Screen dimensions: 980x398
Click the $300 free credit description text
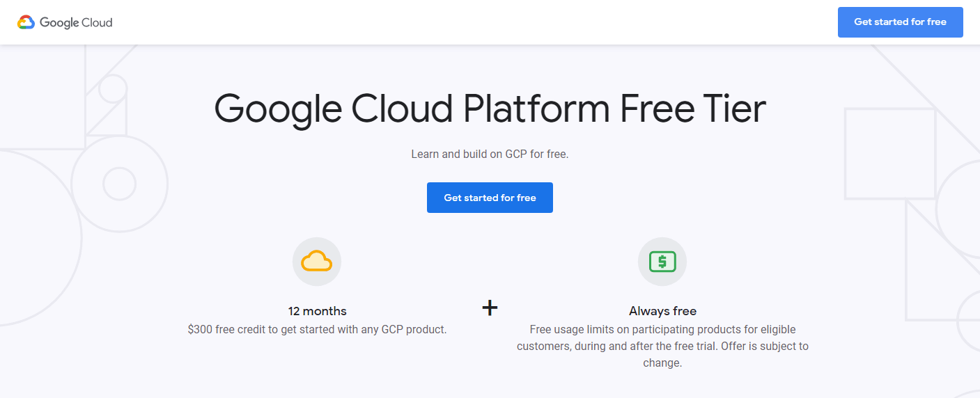(317, 329)
